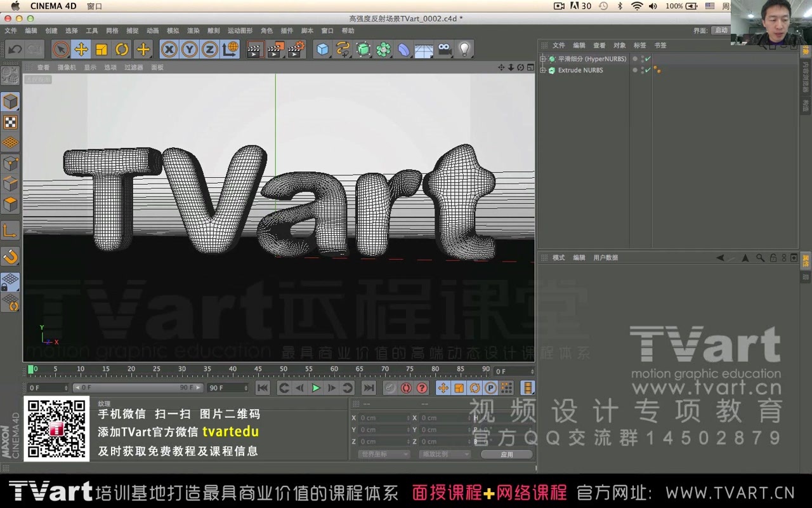This screenshot has width=812, height=508.
Task: Open the 内容浏览器 side tab
Action: 806,77
